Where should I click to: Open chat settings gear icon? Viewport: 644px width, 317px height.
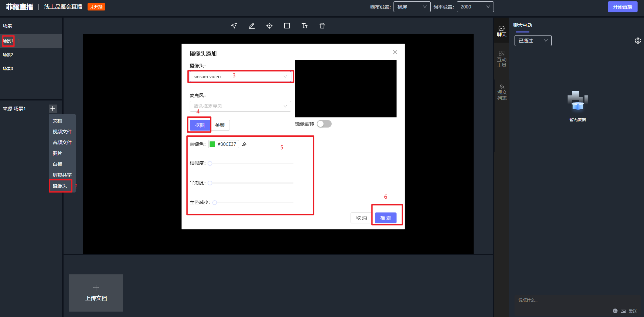coord(638,41)
